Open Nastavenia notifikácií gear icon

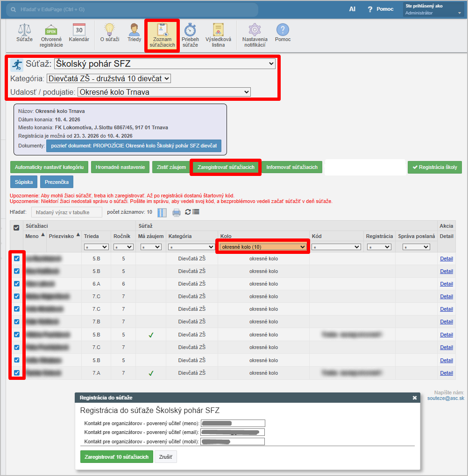click(x=255, y=30)
